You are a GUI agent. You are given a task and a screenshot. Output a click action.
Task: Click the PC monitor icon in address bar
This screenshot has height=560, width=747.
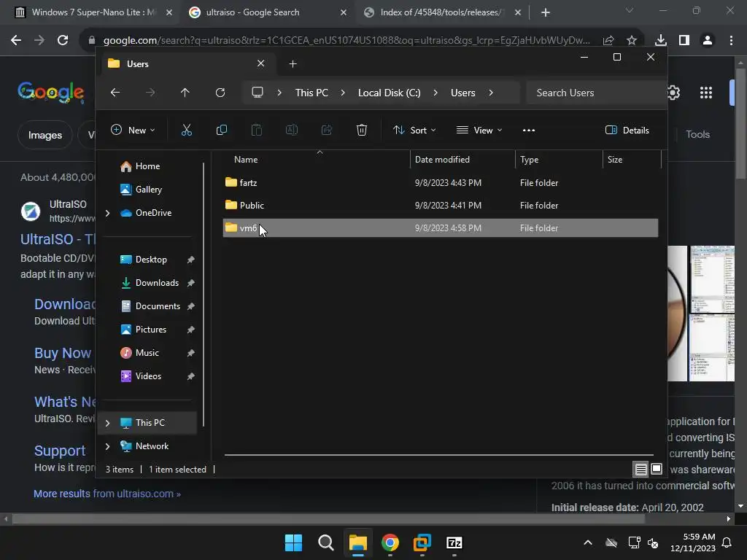point(258,93)
